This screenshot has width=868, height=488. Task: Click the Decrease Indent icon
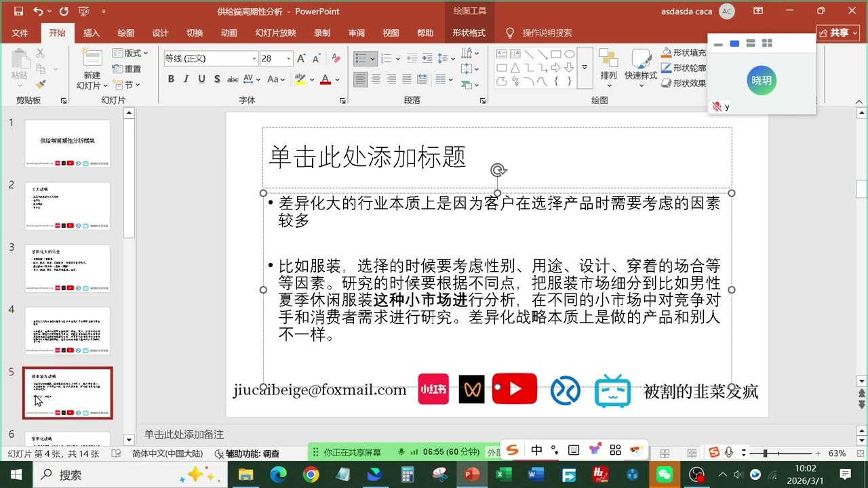point(410,58)
